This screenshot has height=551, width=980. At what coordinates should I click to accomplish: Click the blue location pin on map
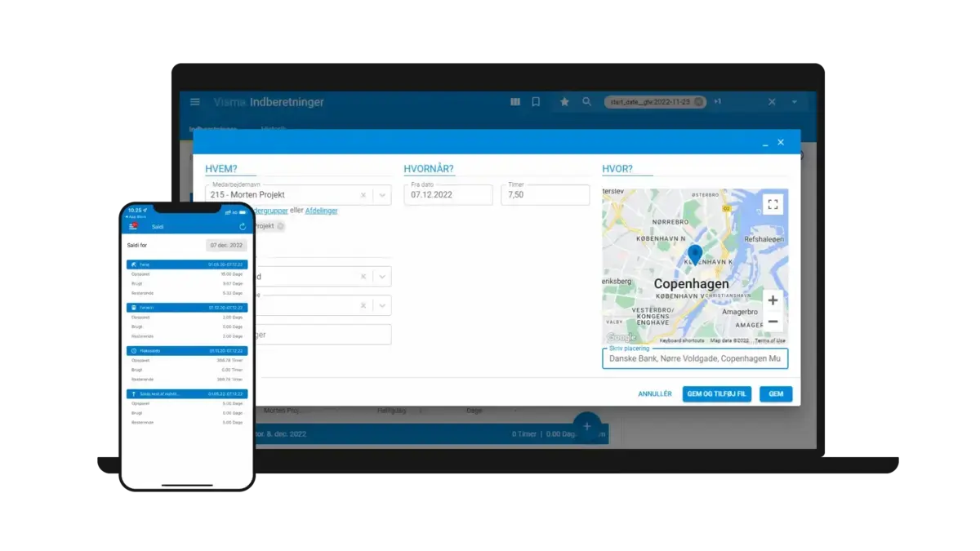coord(695,254)
